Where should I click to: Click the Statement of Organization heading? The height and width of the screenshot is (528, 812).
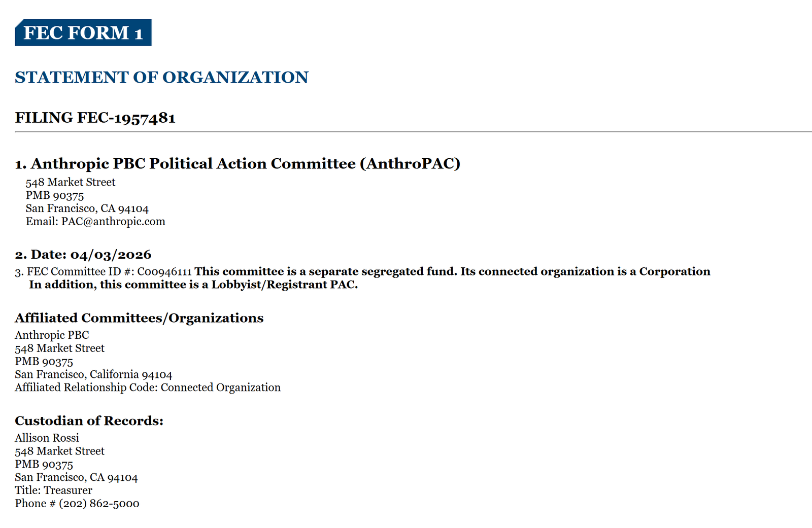pos(161,77)
